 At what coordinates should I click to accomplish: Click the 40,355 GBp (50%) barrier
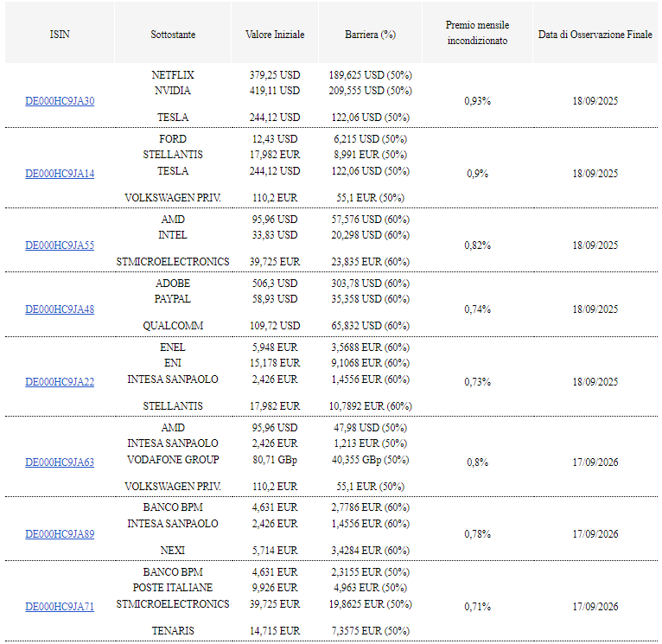[370, 460]
